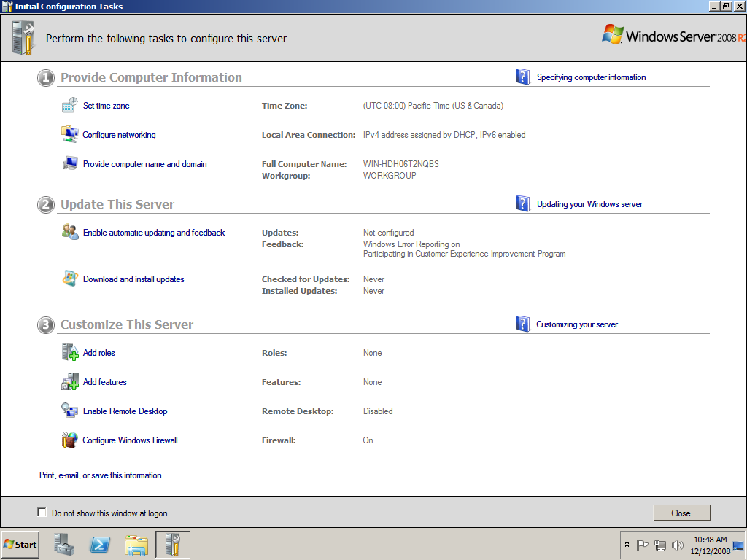Click the Configure Windows Firewall icon
Viewport: 747px width, 560px height.
[x=69, y=440]
